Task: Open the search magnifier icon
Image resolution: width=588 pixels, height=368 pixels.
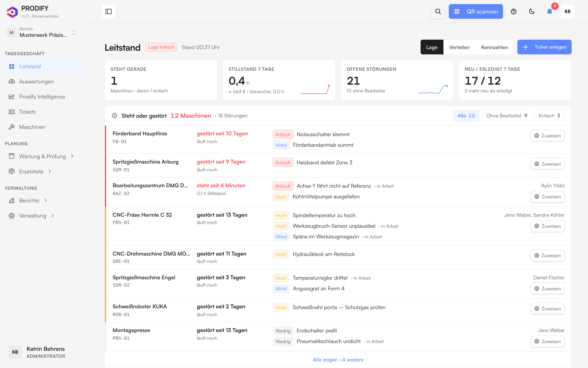Action: (438, 11)
